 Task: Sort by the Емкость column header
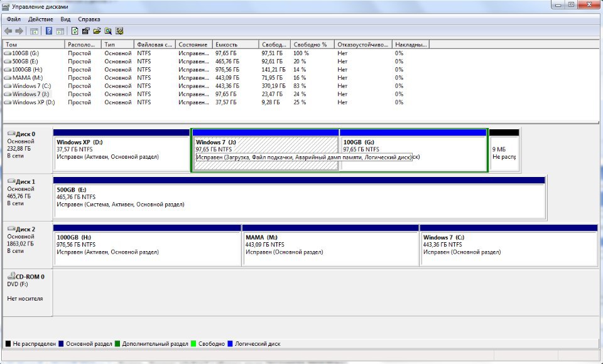[236, 45]
